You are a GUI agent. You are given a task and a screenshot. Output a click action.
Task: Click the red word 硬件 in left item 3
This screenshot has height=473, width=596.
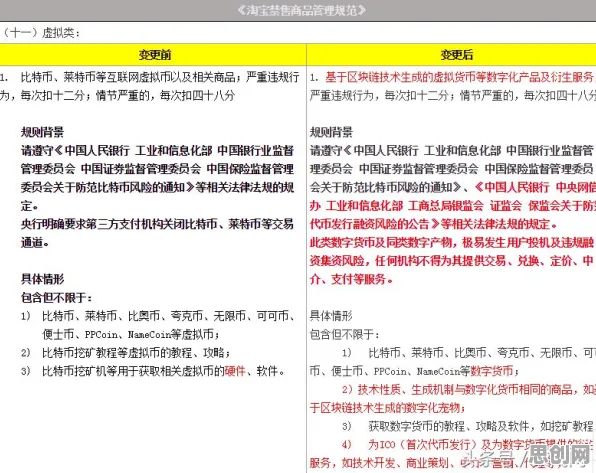pos(235,371)
